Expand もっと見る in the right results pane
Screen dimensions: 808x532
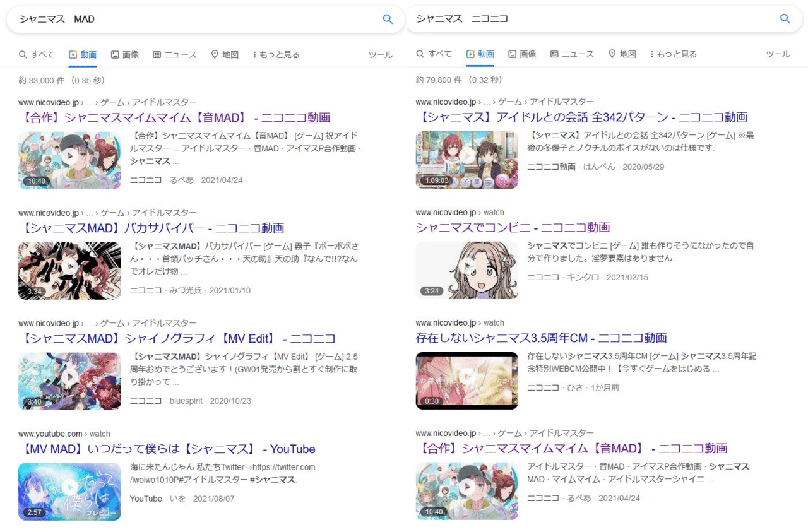tap(673, 54)
